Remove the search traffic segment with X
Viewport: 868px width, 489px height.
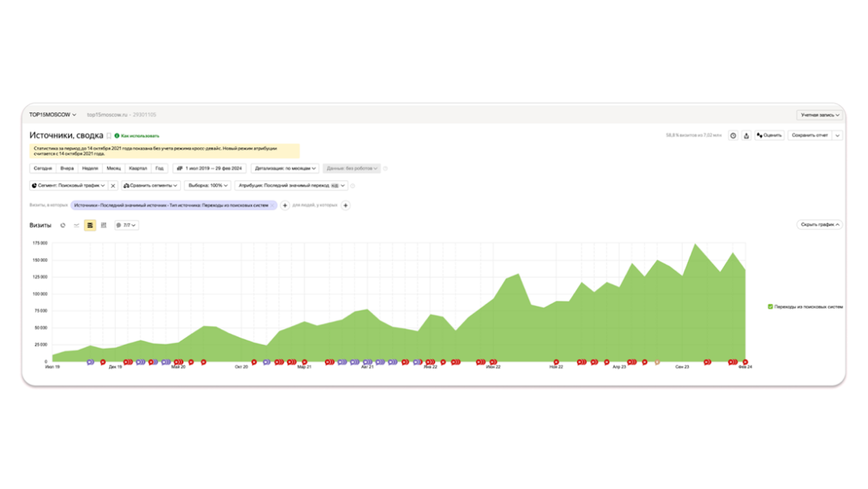(113, 186)
